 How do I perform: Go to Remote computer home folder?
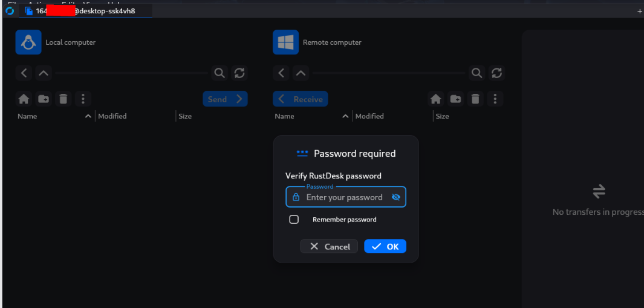[436, 99]
